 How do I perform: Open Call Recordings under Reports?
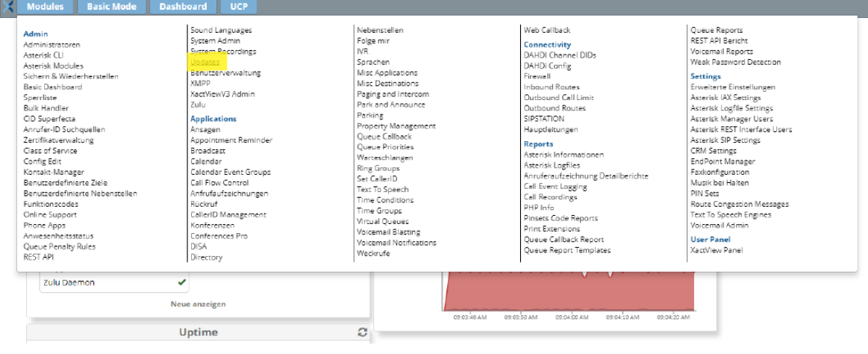[x=550, y=197]
